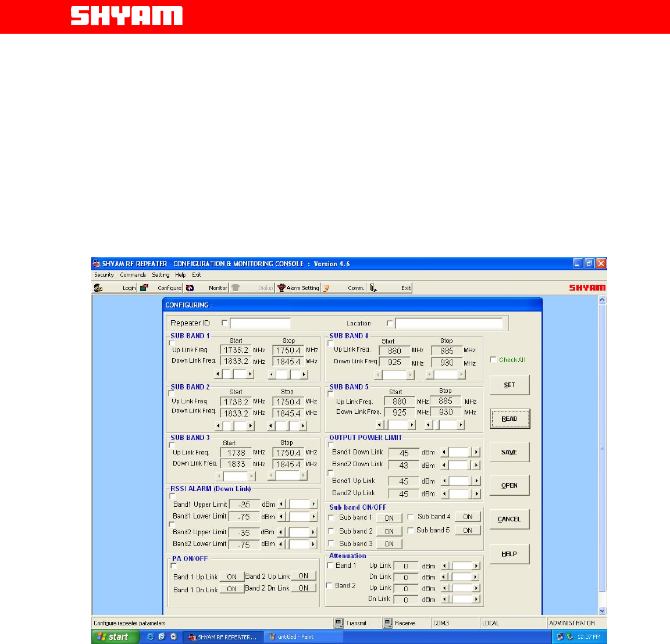
Task: Click the vertical scrollbar down arrow
Action: (603, 611)
